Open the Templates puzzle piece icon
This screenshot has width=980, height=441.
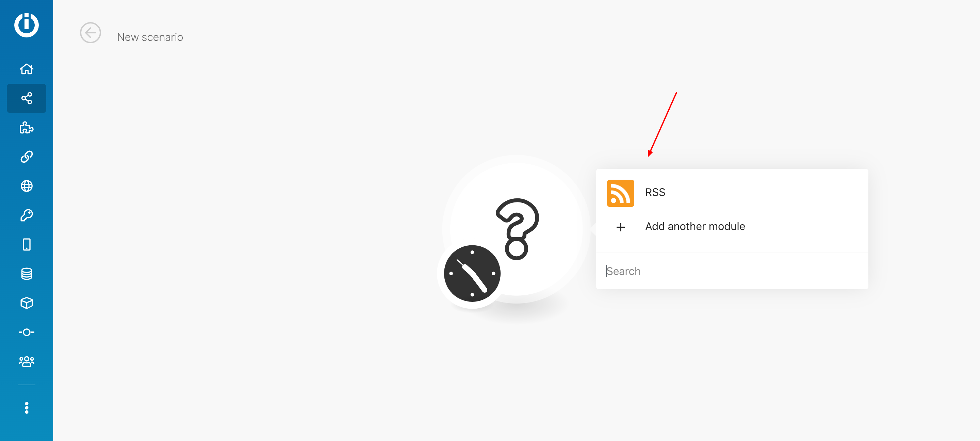coord(26,128)
